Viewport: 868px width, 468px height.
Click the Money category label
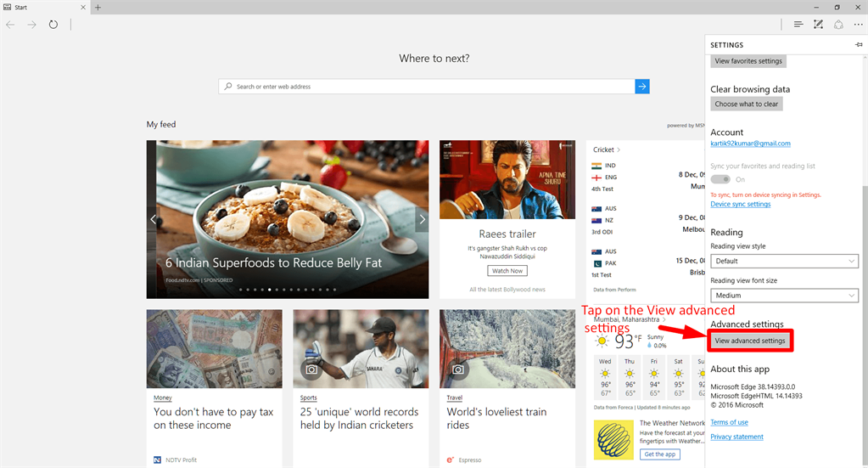162,398
